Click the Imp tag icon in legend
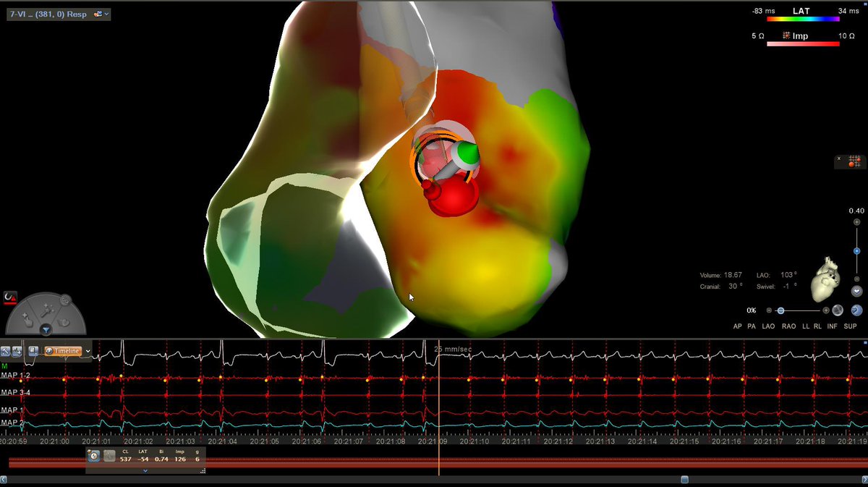 point(787,35)
